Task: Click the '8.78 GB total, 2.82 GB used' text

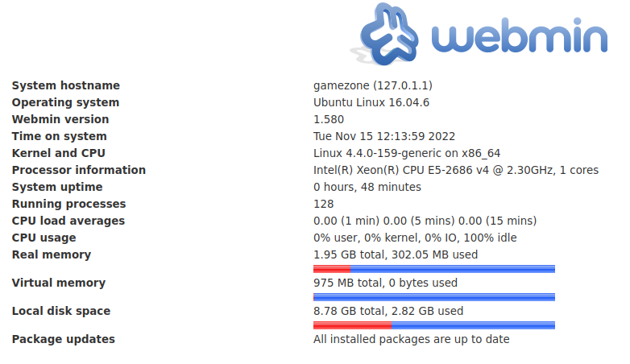Action: [388, 311]
